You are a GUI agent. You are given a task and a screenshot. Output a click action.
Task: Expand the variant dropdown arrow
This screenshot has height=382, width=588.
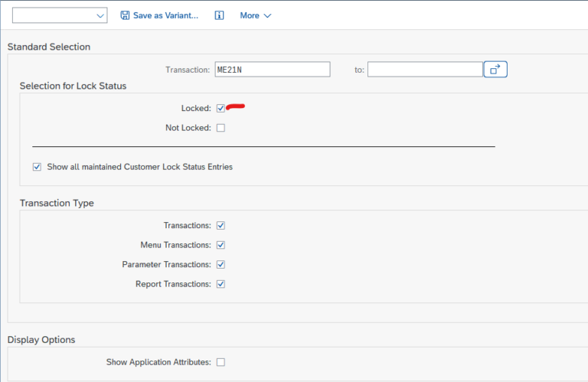100,15
